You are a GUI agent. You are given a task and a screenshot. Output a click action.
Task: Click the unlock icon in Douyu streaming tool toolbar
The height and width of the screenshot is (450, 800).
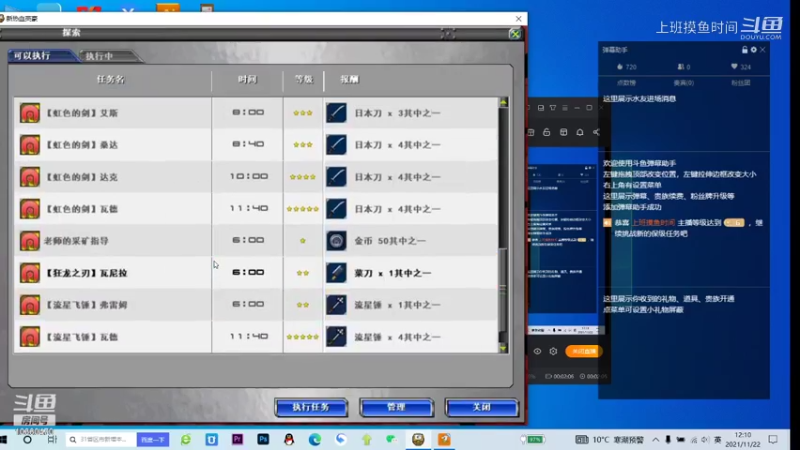(546, 132)
